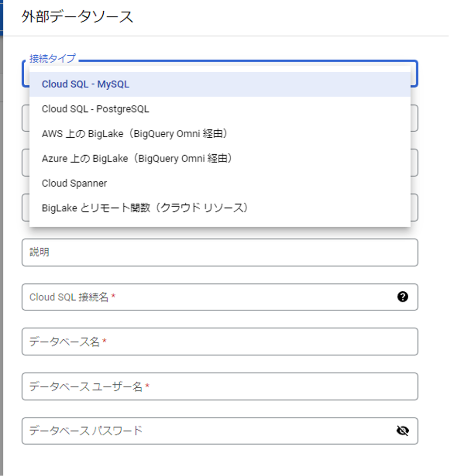Choose Cloud SQL - PostgreSQL connection type
The width and height of the screenshot is (449, 476).
(220, 109)
